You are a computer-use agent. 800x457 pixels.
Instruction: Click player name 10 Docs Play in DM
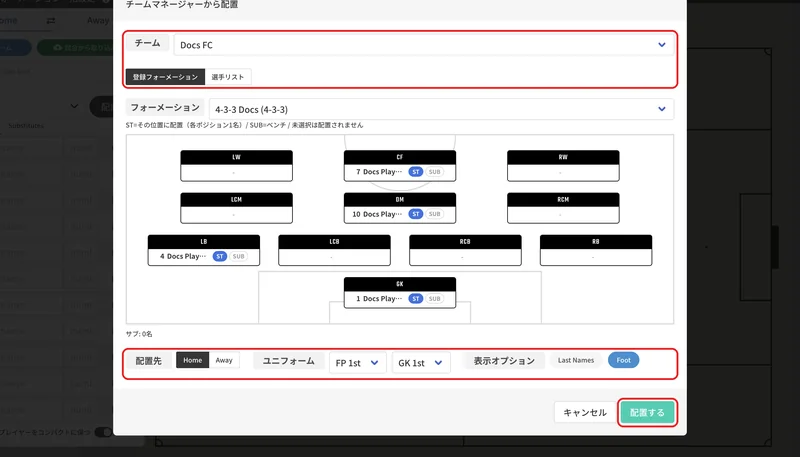377,214
